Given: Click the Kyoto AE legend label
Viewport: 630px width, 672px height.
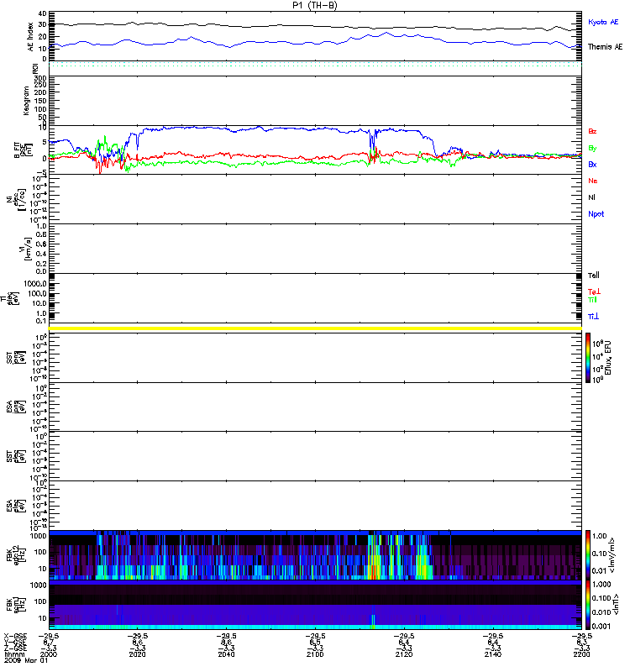Looking at the screenshot, I should 605,21.
